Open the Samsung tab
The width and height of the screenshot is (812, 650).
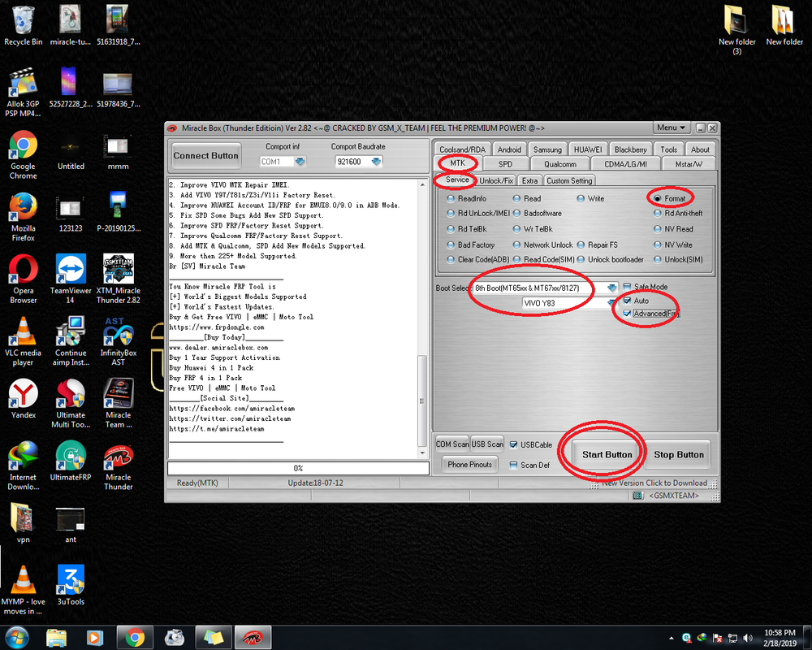click(x=547, y=149)
